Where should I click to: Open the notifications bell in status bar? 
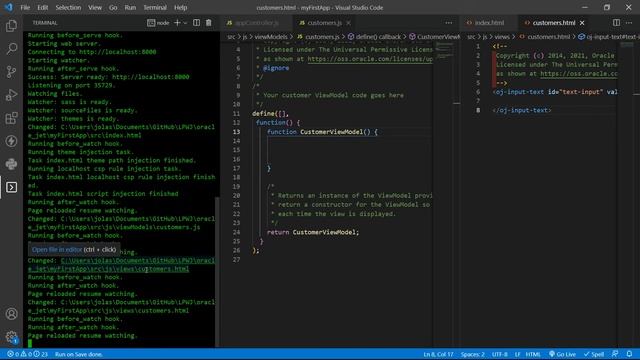(x=629, y=354)
